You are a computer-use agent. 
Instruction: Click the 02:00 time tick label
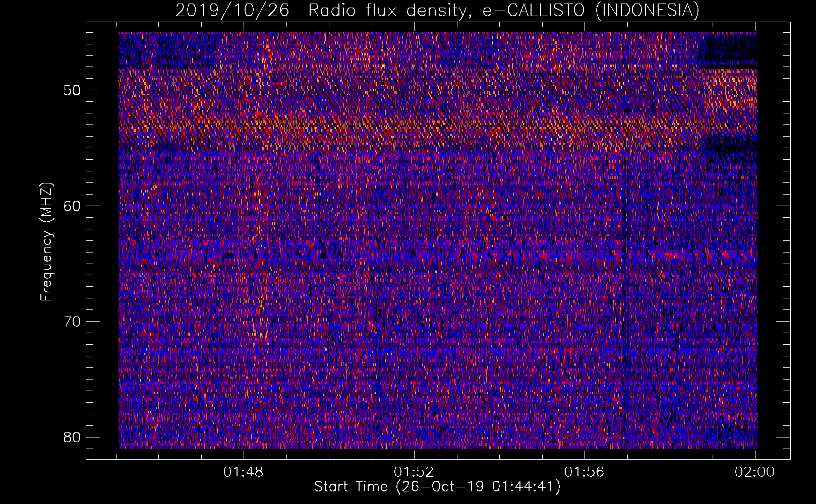coord(754,472)
